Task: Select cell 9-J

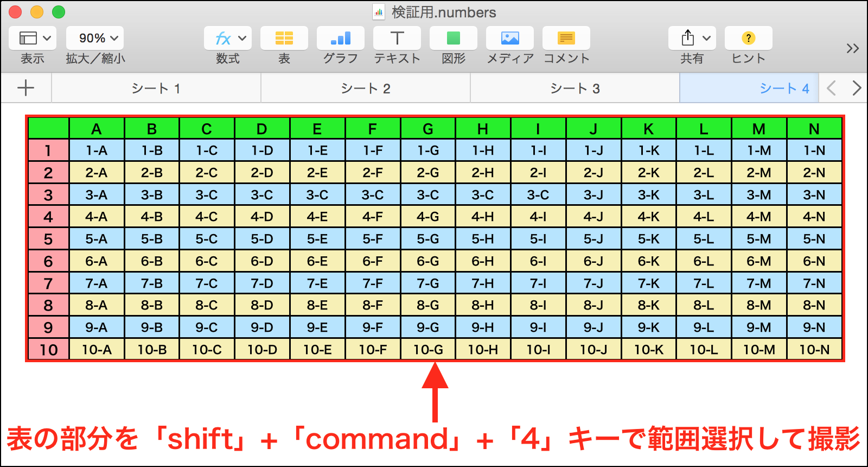Action: [x=593, y=327]
